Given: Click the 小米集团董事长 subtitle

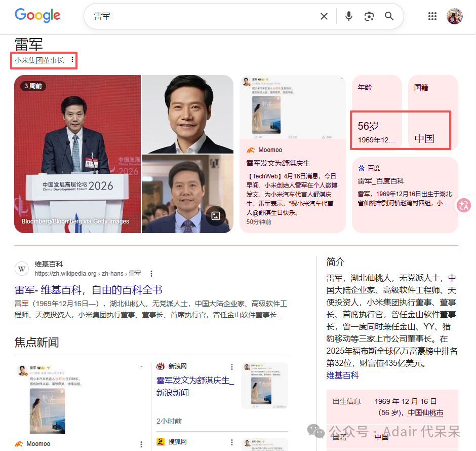Looking at the screenshot, I should pyautogui.click(x=39, y=60).
